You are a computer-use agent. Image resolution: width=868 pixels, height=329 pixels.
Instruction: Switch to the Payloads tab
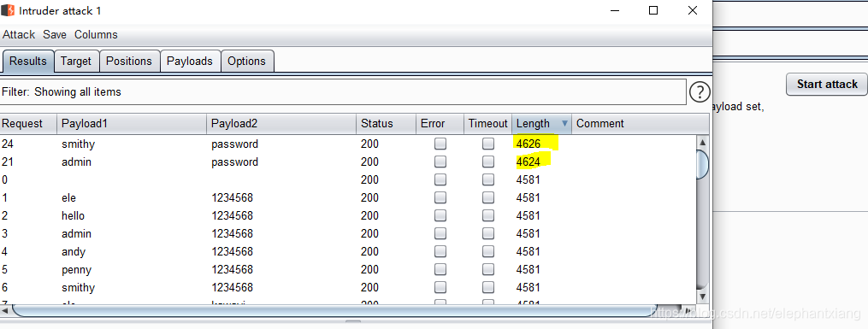(190, 61)
